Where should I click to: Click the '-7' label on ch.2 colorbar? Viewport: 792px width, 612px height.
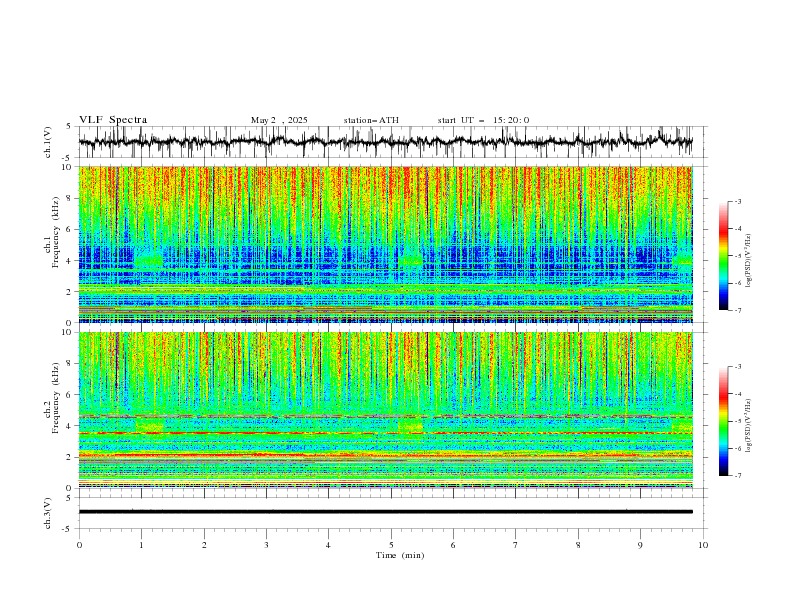pos(737,476)
